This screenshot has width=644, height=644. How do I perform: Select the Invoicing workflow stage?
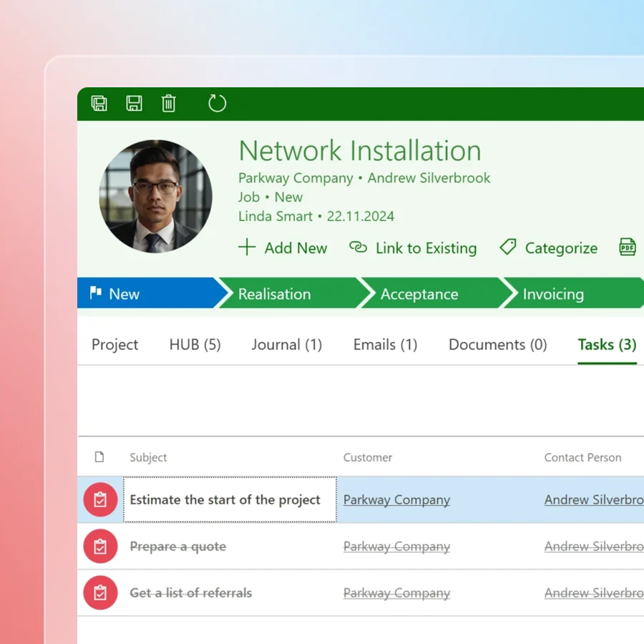(x=574, y=293)
